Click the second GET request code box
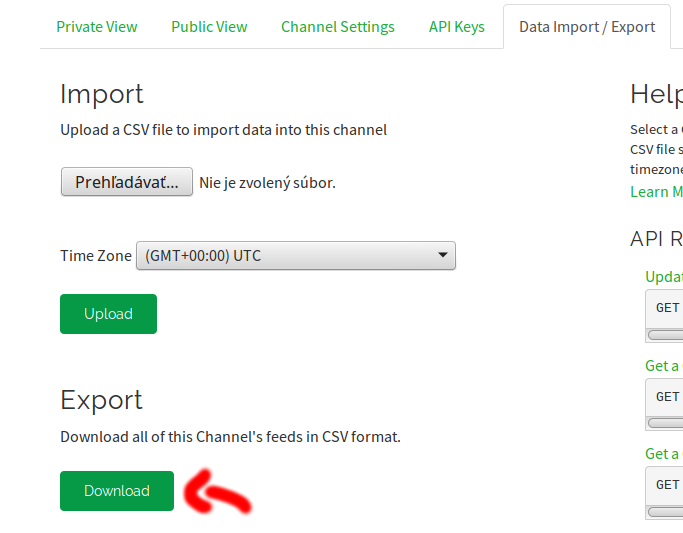683x533 pixels. click(x=664, y=397)
